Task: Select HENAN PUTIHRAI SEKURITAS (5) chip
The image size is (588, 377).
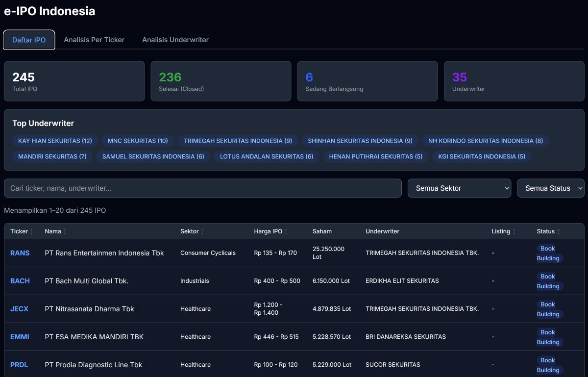Action: point(376,156)
